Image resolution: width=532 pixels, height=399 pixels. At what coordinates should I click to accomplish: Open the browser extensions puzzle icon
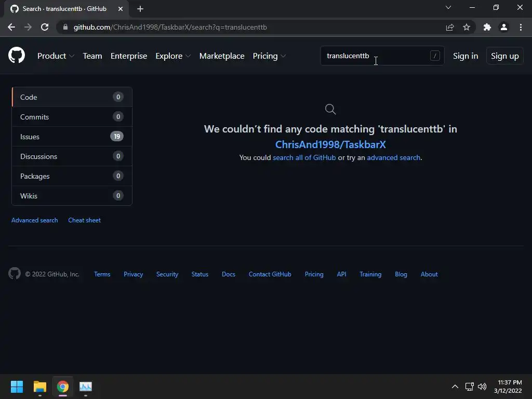point(487,27)
